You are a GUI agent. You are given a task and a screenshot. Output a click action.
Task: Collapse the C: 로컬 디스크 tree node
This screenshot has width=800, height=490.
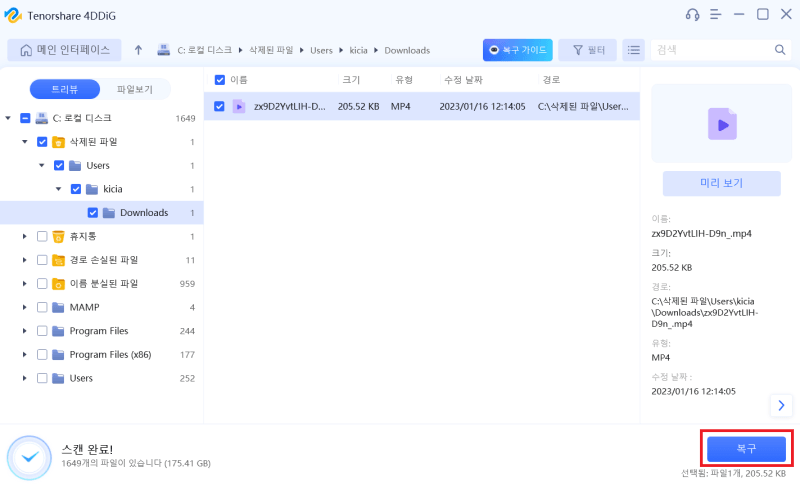click(x=8, y=118)
